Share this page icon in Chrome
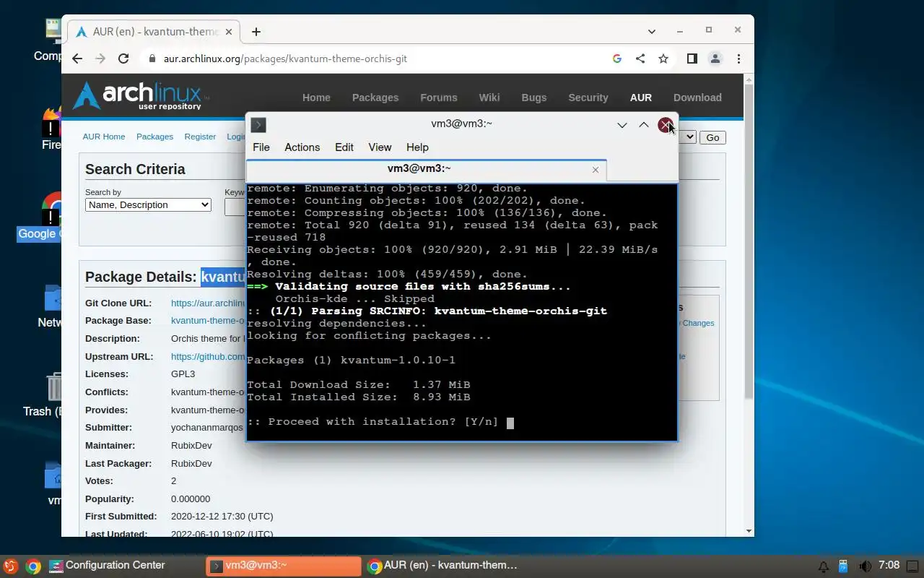 [x=640, y=59]
